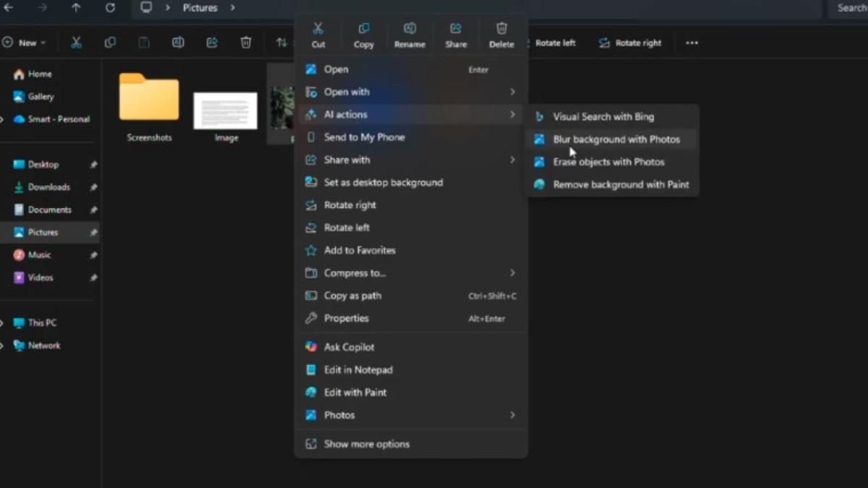This screenshot has height=488, width=868.
Task: Select Blur background with Photos
Action: click(x=612, y=140)
